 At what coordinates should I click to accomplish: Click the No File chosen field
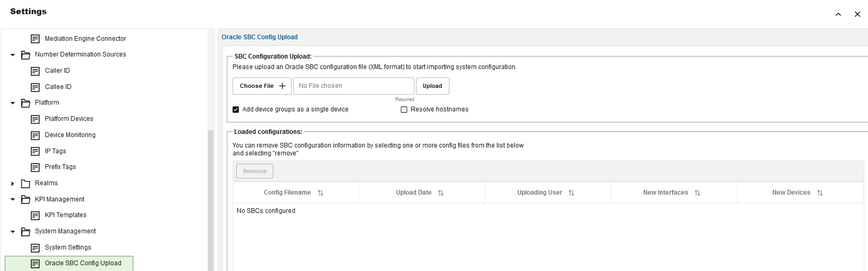click(354, 86)
